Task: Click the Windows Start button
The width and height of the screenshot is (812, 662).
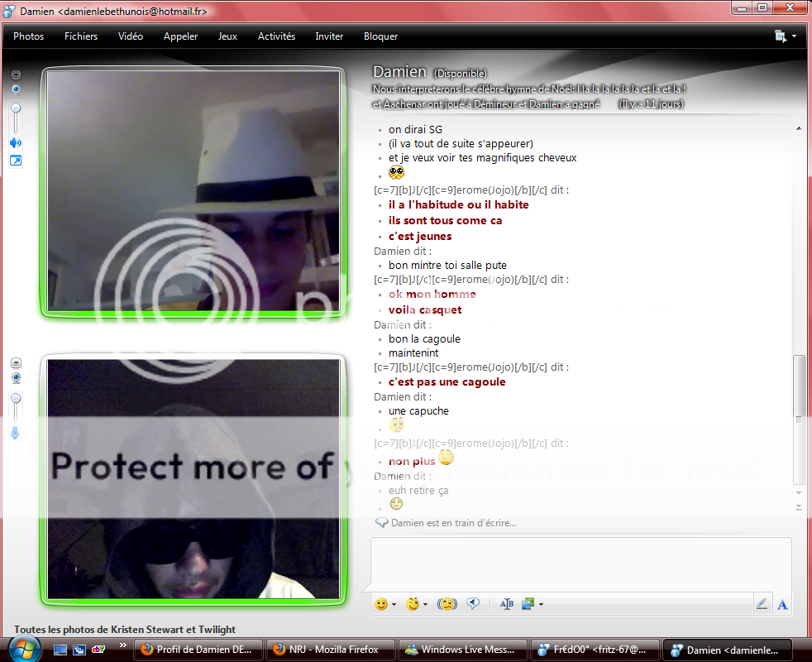Action: 24,650
